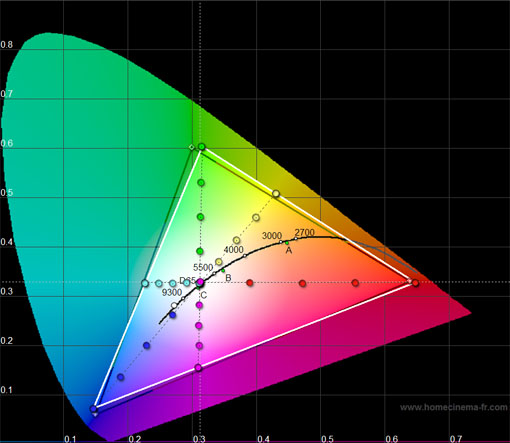Pick the middle red saturation point

(302, 283)
